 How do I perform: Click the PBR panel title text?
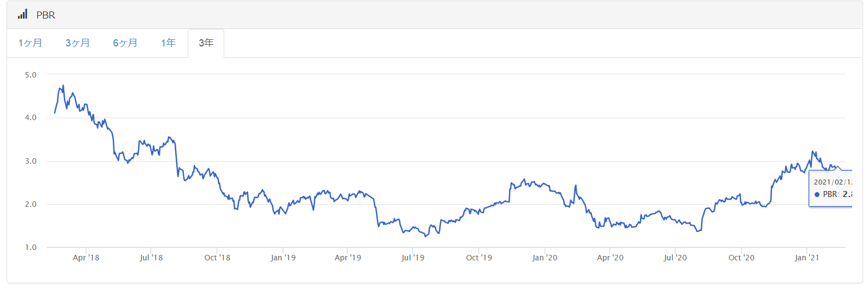46,15
